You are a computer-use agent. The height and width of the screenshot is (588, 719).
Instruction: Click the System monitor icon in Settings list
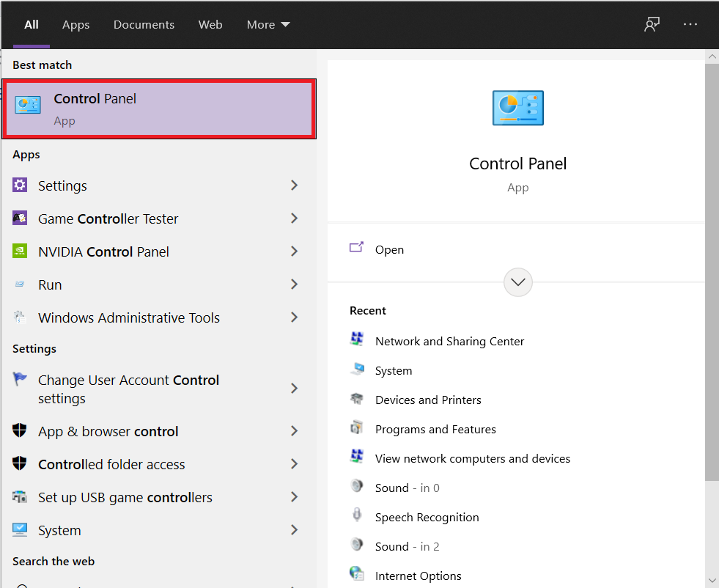coord(20,529)
